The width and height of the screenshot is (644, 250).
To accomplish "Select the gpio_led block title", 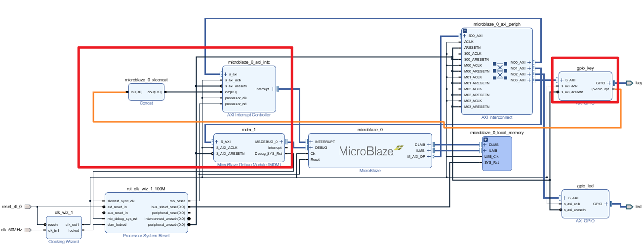I will click(585, 186).
